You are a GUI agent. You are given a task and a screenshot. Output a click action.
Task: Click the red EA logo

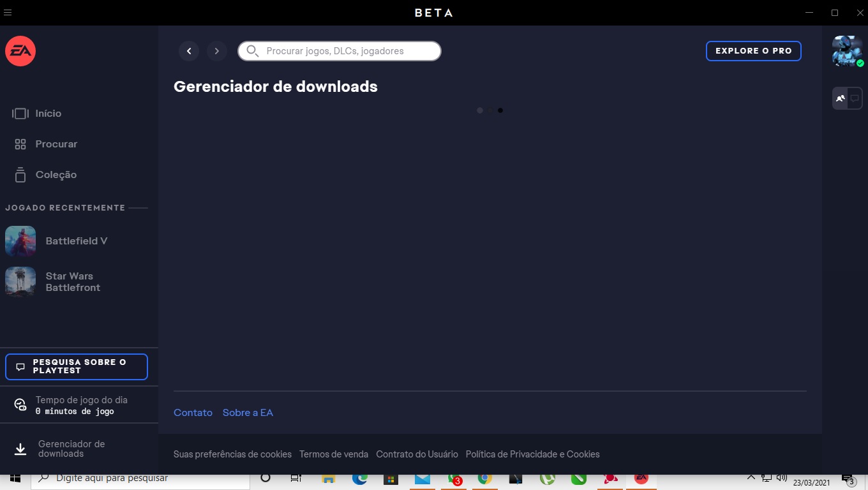click(20, 51)
